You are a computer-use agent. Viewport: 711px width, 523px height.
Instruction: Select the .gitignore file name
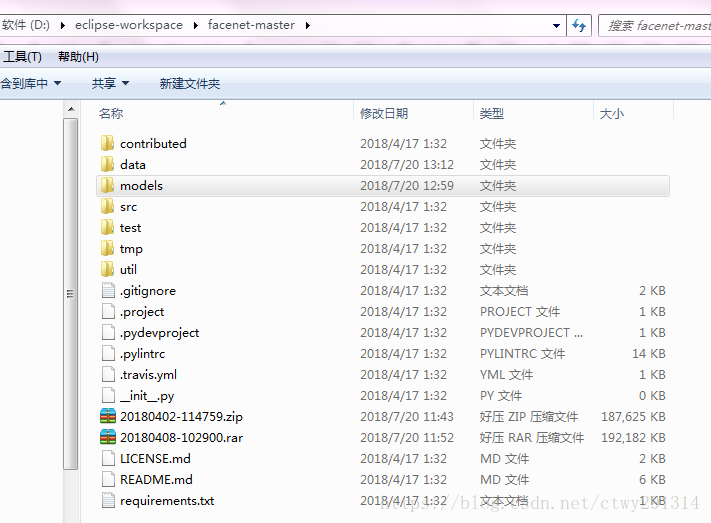tap(148, 291)
